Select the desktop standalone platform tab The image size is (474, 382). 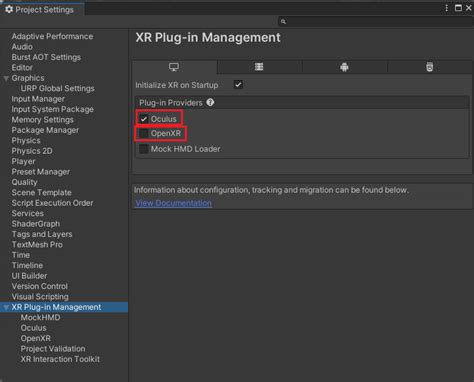coord(174,67)
